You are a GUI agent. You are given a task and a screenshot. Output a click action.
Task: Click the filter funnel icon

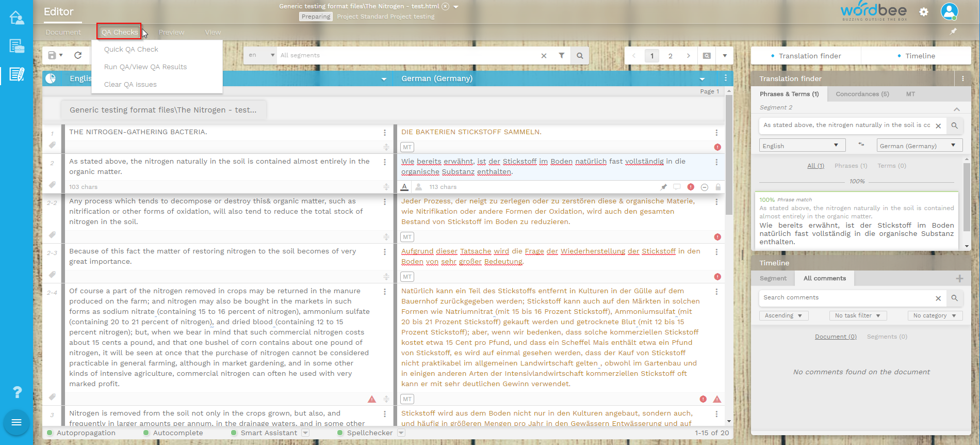click(x=561, y=55)
